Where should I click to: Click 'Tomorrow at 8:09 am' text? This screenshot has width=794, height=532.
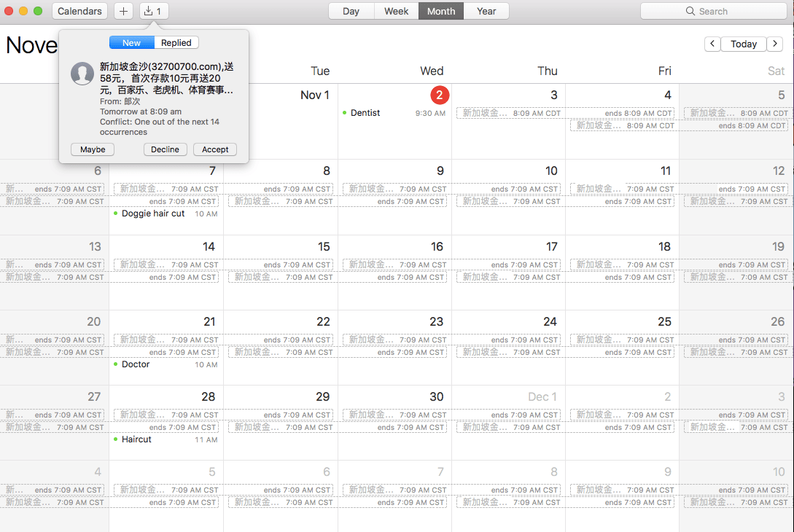[x=141, y=112]
